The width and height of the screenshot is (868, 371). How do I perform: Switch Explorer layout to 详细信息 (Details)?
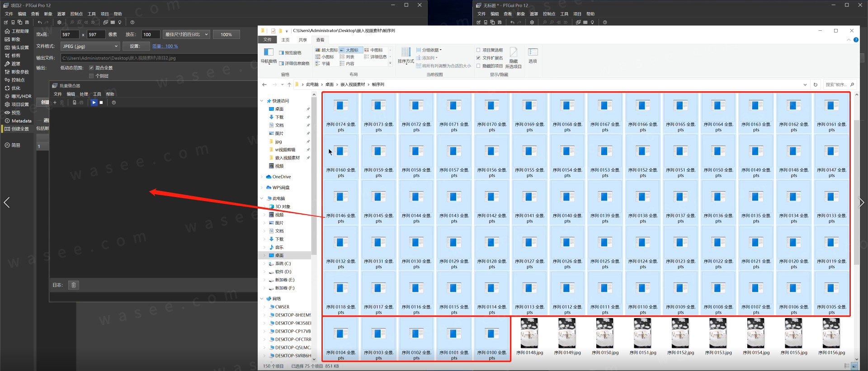[375, 57]
